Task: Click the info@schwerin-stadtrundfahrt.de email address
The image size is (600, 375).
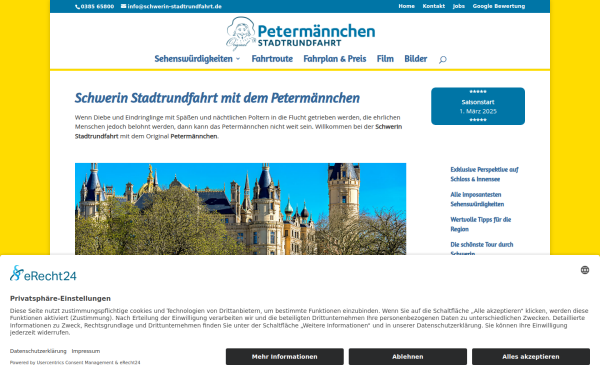Action: click(x=174, y=7)
